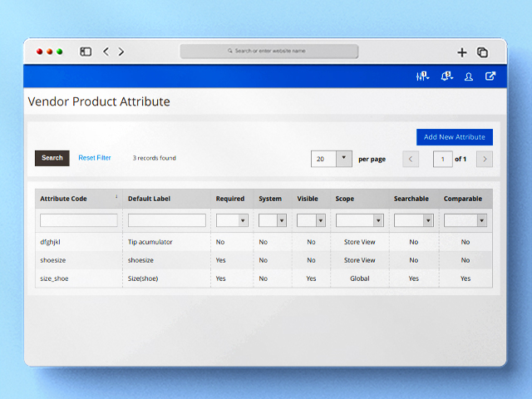The image size is (532, 399).
Task: Expand the per page count dropdown
Action: pos(343,158)
